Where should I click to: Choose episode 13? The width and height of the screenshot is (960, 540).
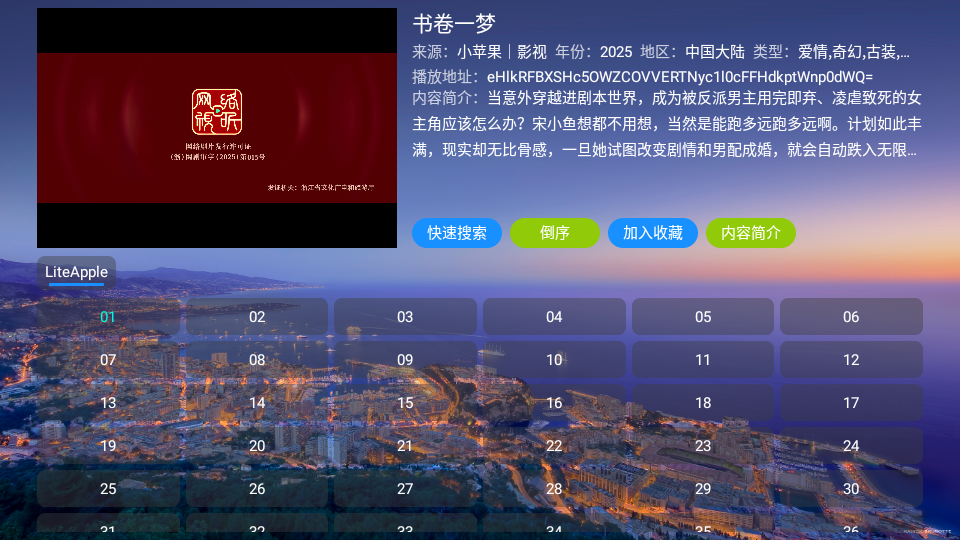(108, 403)
